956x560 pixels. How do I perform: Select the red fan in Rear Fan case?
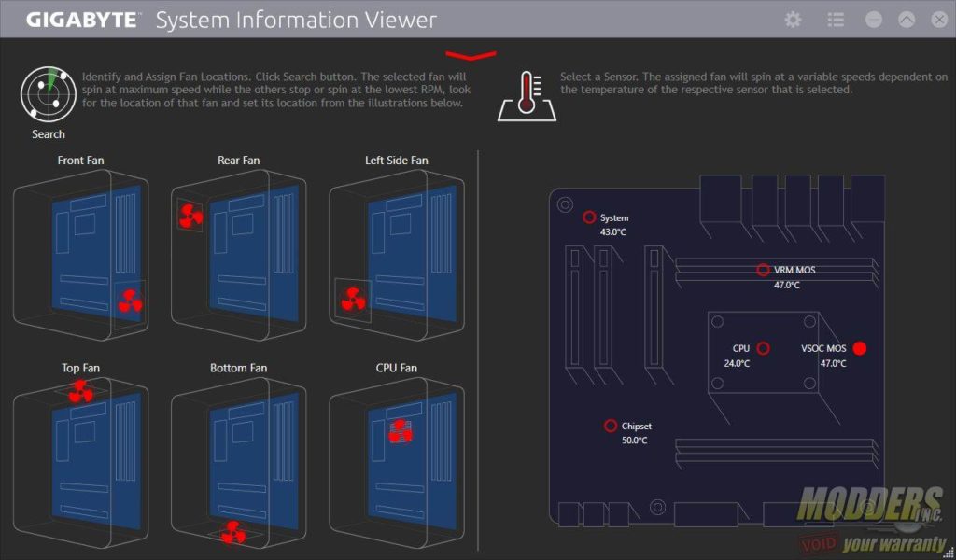pos(190,216)
